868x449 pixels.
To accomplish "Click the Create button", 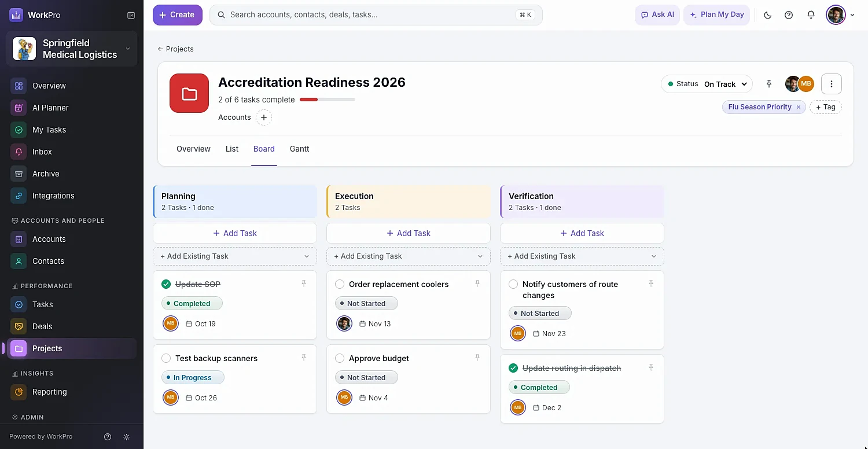I will coord(178,15).
